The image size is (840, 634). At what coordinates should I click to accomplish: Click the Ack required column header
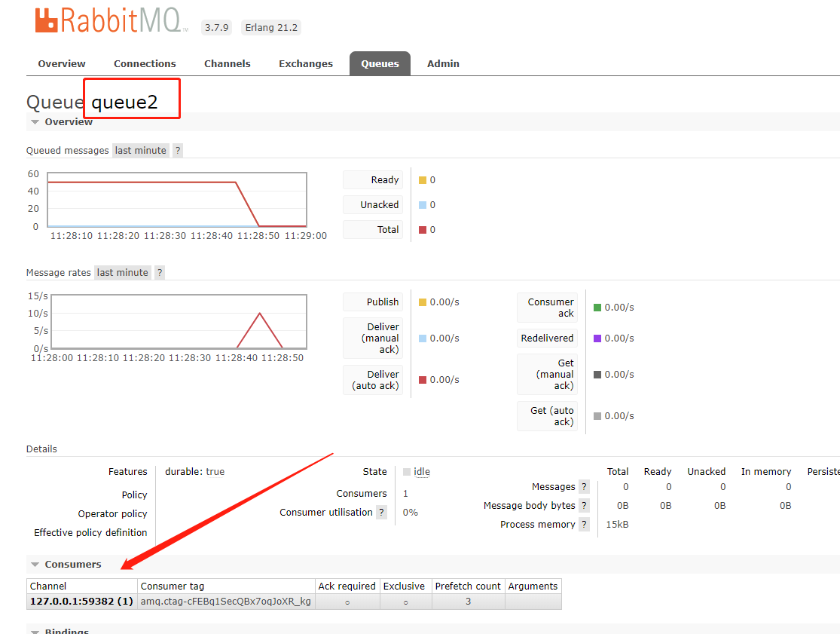(347, 587)
